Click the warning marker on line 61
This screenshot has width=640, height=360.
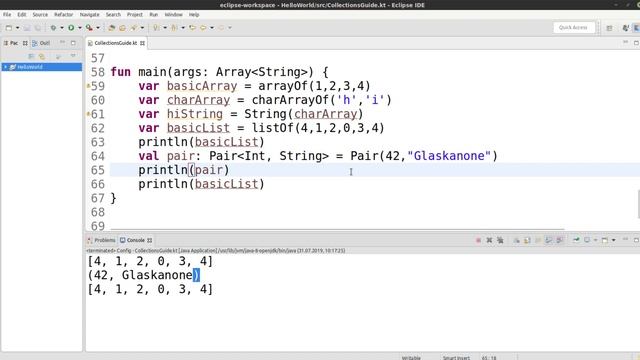[x=88, y=114]
